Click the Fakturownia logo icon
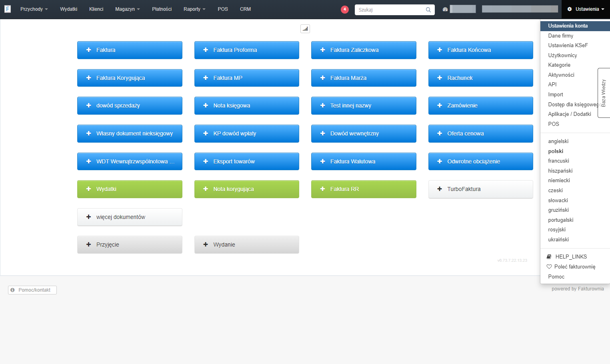 click(8, 9)
